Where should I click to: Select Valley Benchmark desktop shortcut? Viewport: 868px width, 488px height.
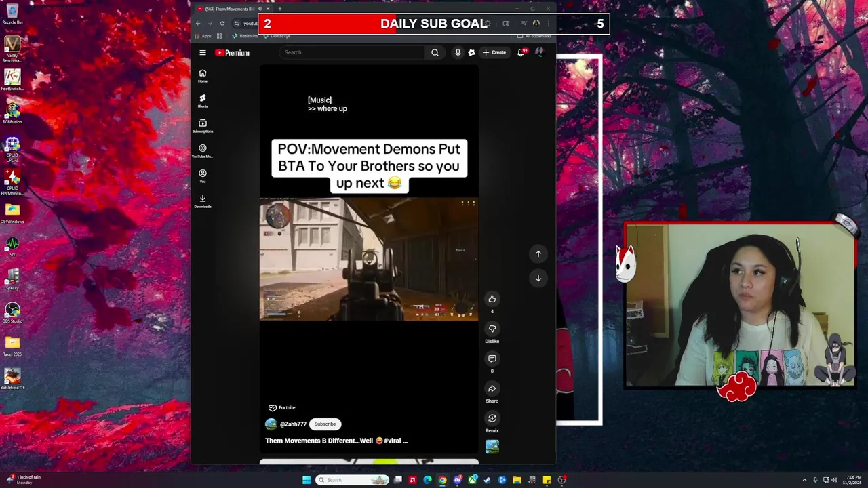pos(12,49)
